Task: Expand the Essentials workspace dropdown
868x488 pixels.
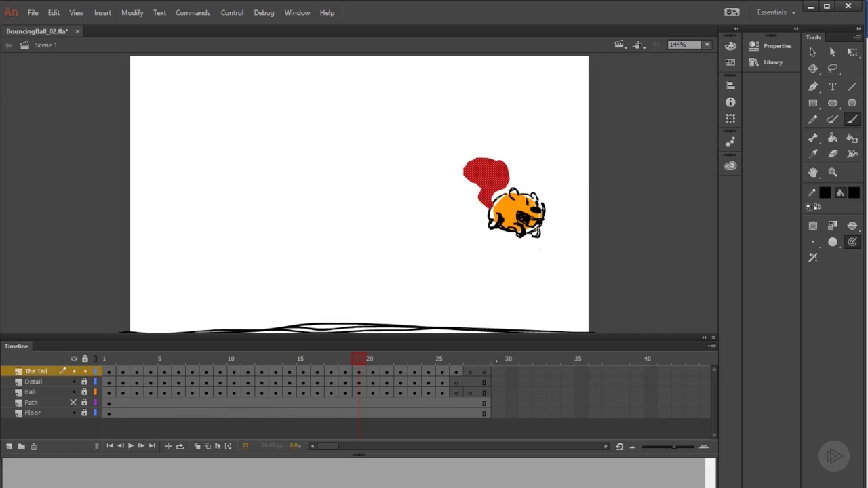Action: (x=776, y=12)
